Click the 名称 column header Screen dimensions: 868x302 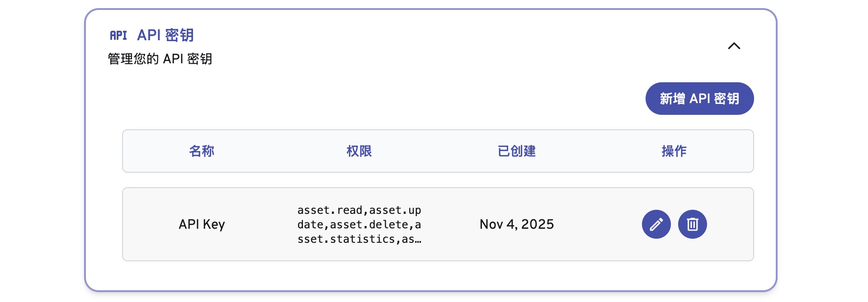tap(202, 151)
